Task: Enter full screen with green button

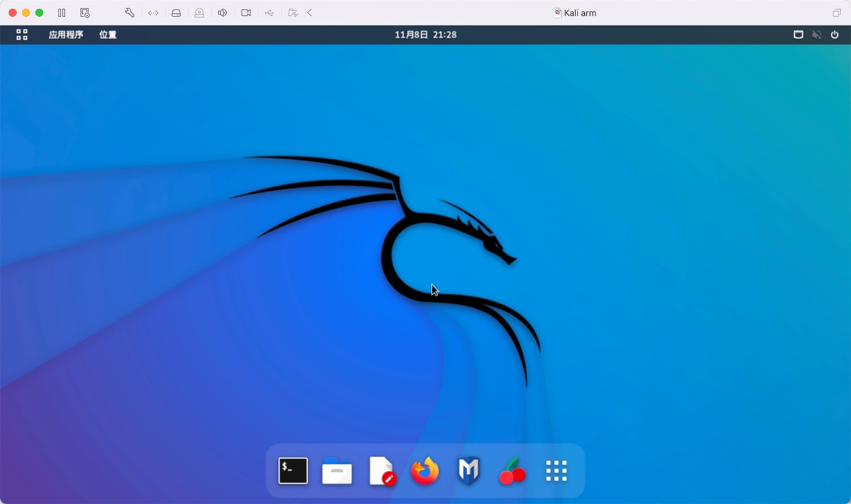Action: point(39,13)
